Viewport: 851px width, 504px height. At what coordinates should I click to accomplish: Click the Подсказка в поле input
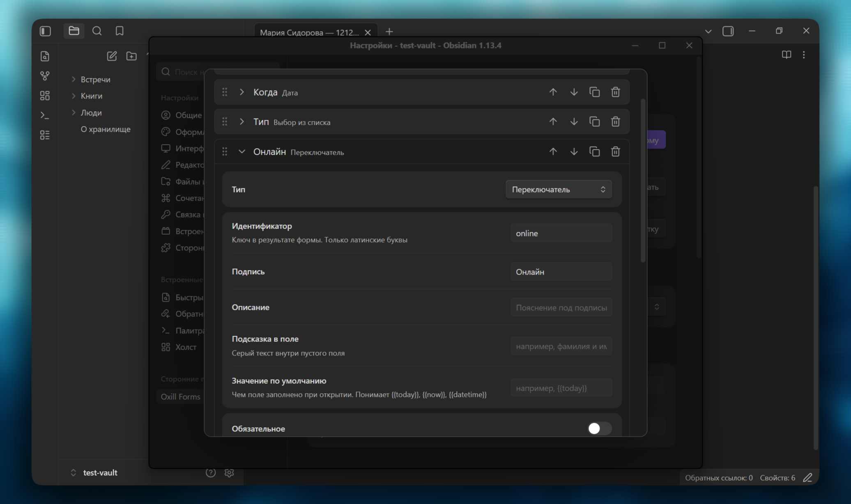tap(561, 346)
